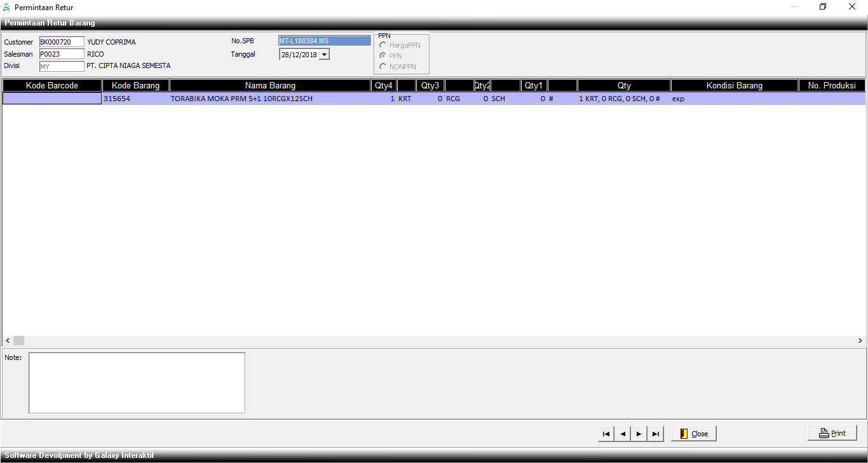
Task: Open the Tanggal date dropdown
Action: [x=325, y=55]
